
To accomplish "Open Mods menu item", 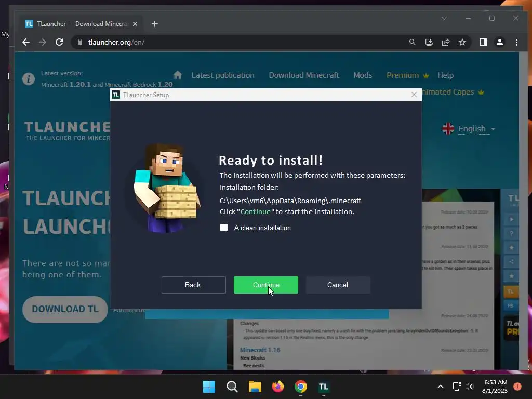I will tap(363, 75).
